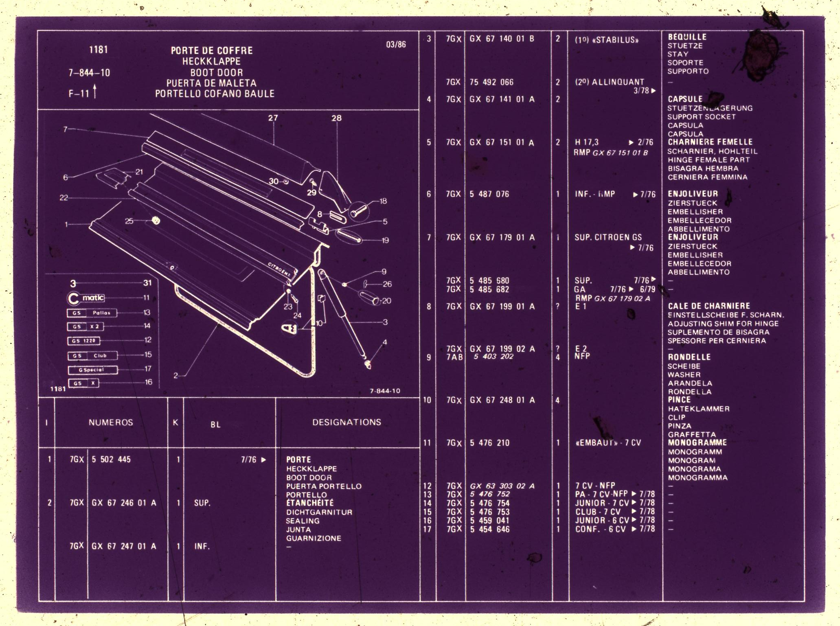
Task: Click part number 5 476 210
Action: [x=489, y=443]
